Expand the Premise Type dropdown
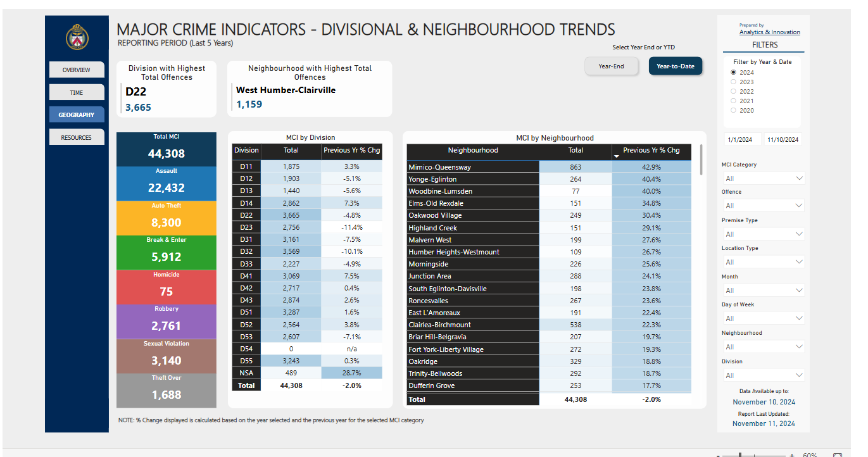This screenshot has width=868, height=457. pos(763,234)
